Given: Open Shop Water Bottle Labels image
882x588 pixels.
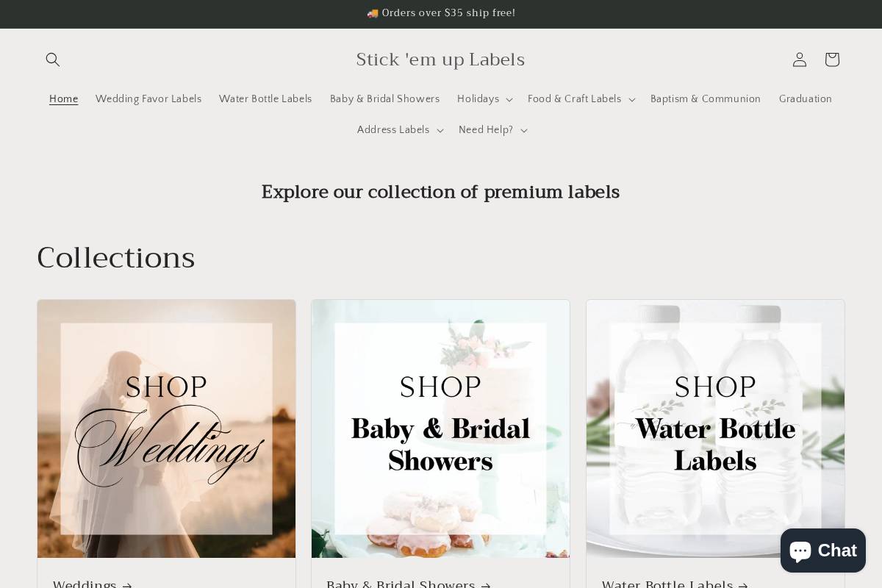Looking at the screenshot, I should (715, 429).
